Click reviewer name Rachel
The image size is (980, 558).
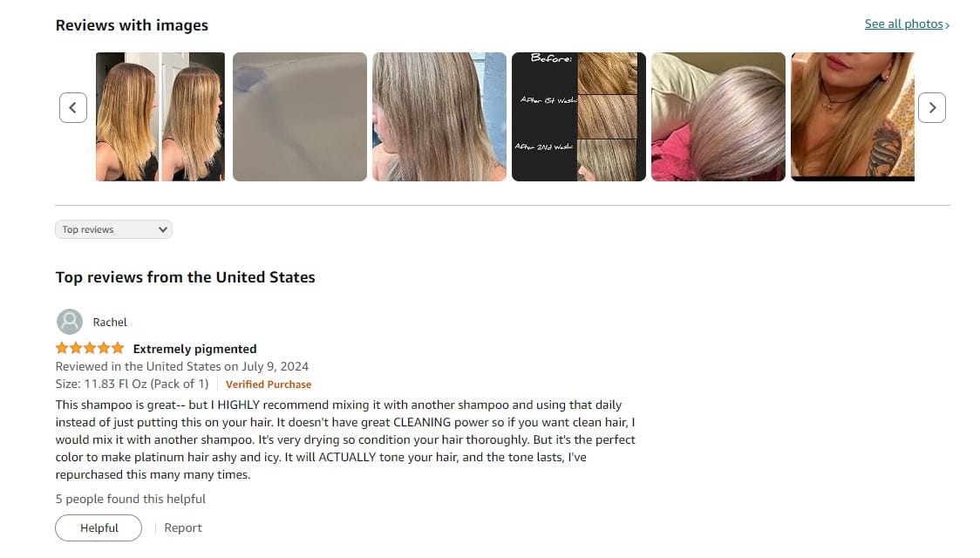110,323
